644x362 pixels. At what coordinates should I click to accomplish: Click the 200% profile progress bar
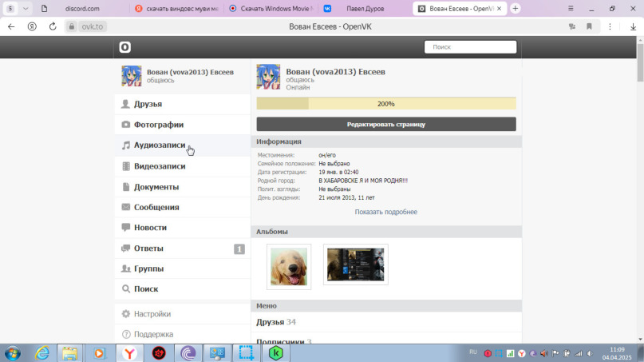385,104
